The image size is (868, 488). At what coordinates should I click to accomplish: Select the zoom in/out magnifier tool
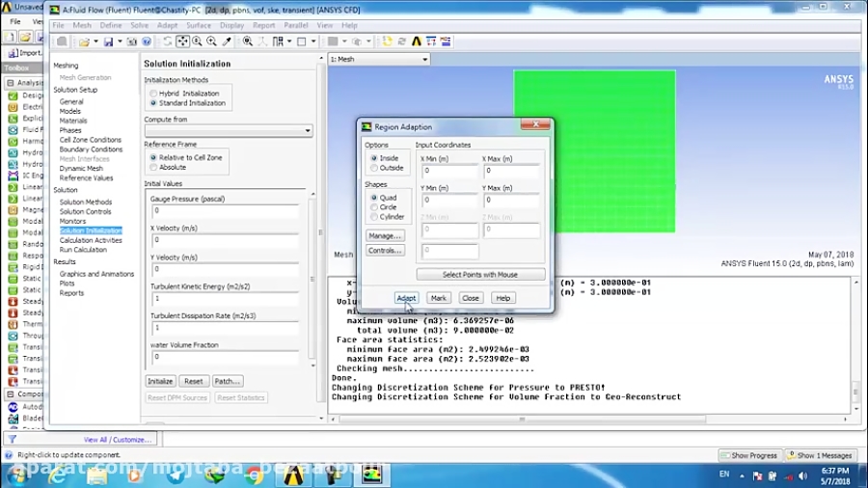[197, 41]
